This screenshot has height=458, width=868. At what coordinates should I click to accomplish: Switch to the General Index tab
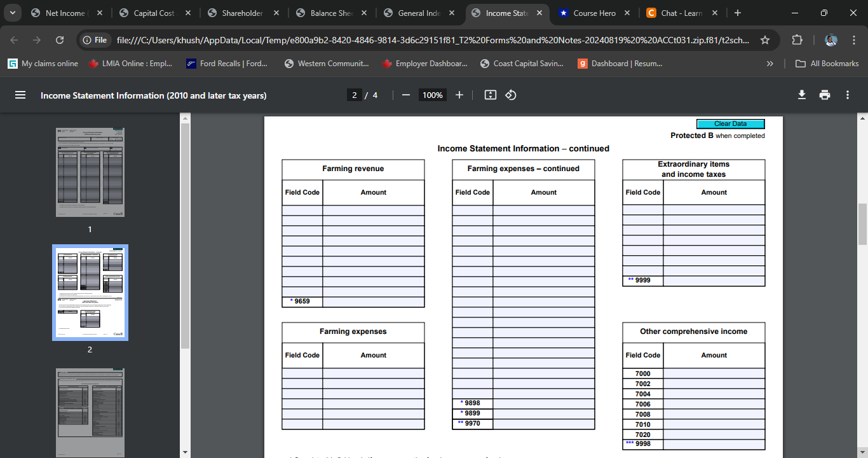[x=418, y=13]
